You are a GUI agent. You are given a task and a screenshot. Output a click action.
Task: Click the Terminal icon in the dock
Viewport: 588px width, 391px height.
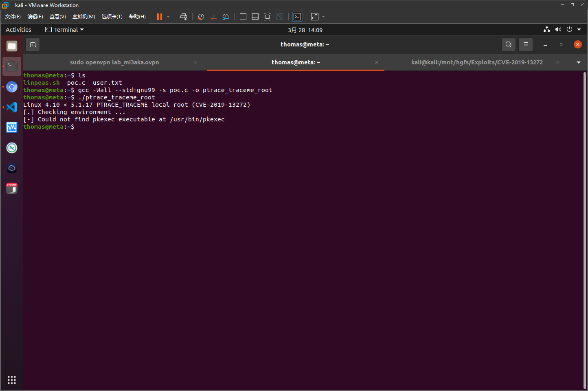pyautogui.click(x=12, y=66)
